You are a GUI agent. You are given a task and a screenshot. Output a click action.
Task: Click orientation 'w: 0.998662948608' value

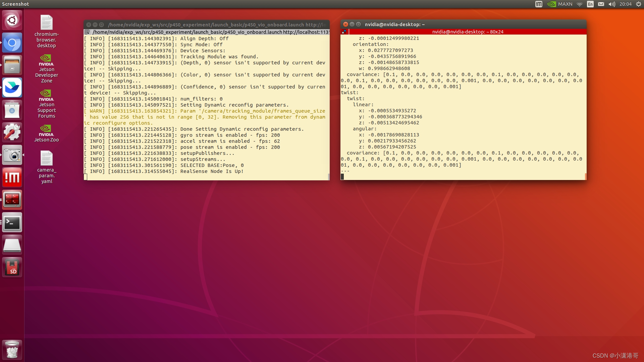coord(384,68)
